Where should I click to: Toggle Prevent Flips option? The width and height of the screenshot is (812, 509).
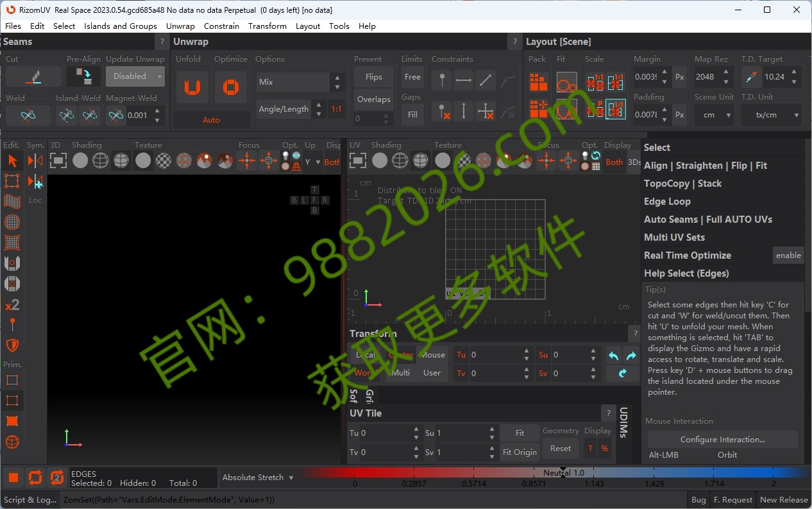tap(374, 77)
